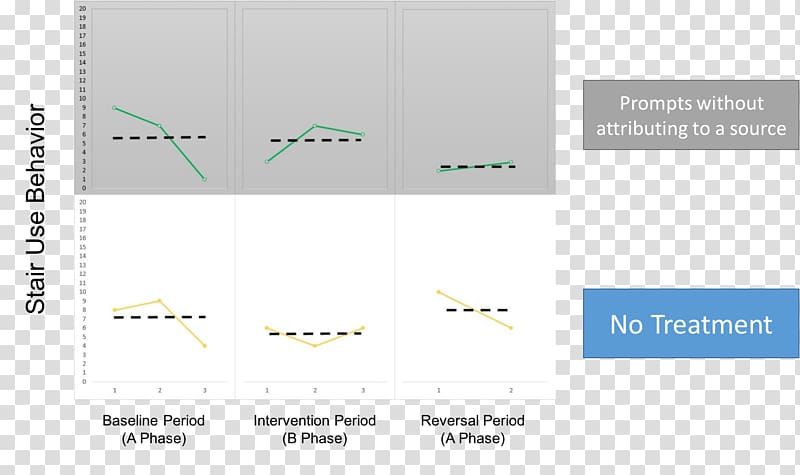Click the first green intervention point at value 3

[267, 161]
